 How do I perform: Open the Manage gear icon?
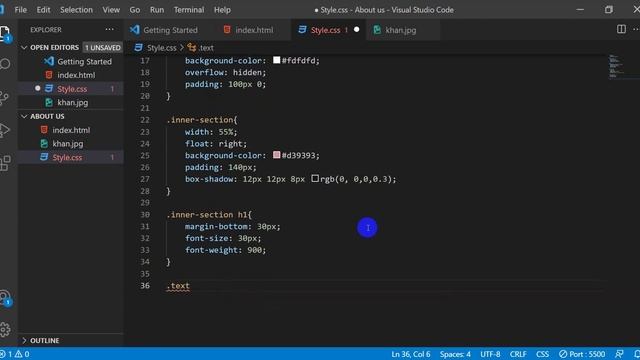pos(5,329)
